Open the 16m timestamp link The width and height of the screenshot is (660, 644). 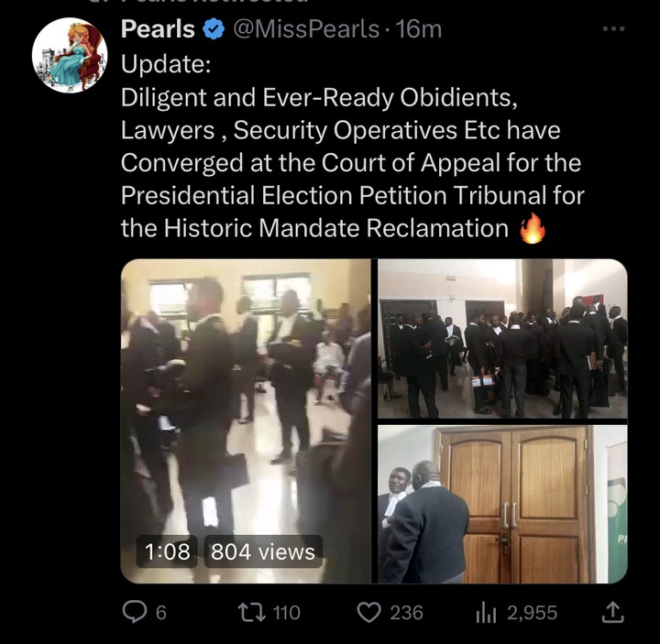(419, 29)
